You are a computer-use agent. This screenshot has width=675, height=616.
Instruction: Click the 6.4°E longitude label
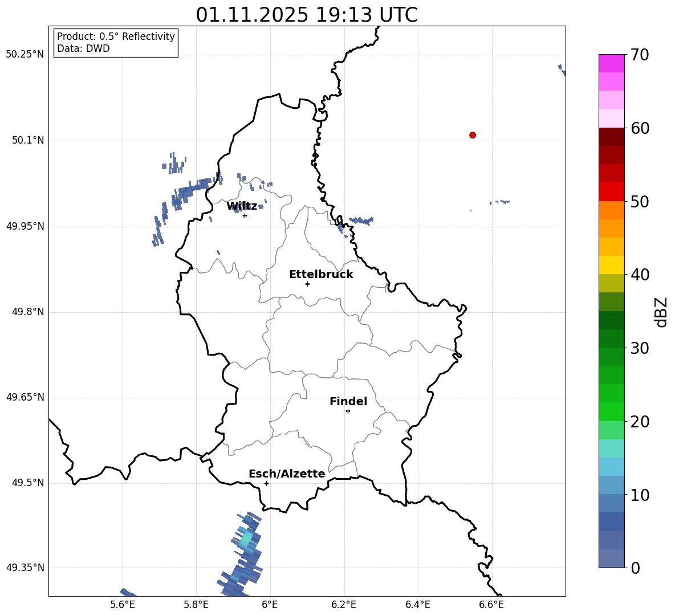pos(417,605)
